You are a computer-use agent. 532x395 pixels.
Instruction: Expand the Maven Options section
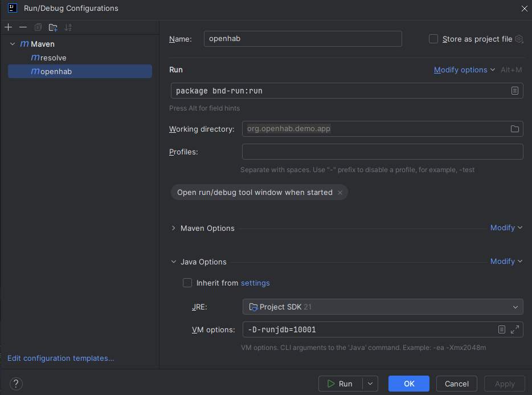tap(173, 228)
